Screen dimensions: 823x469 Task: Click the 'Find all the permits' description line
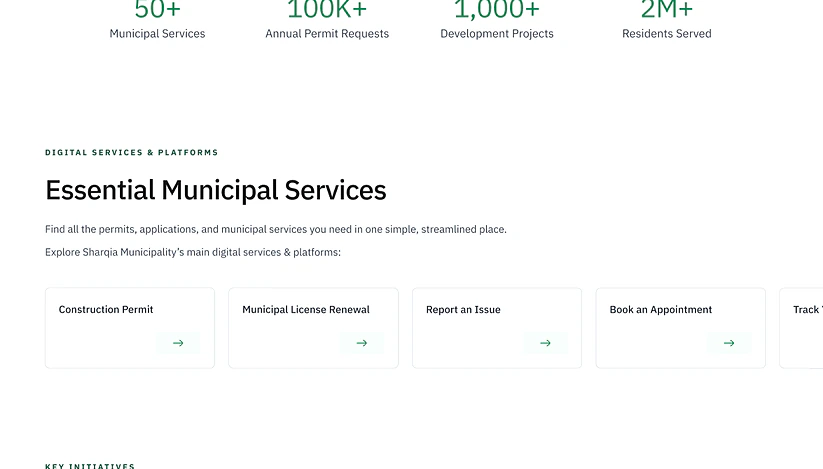click(276, 229)
